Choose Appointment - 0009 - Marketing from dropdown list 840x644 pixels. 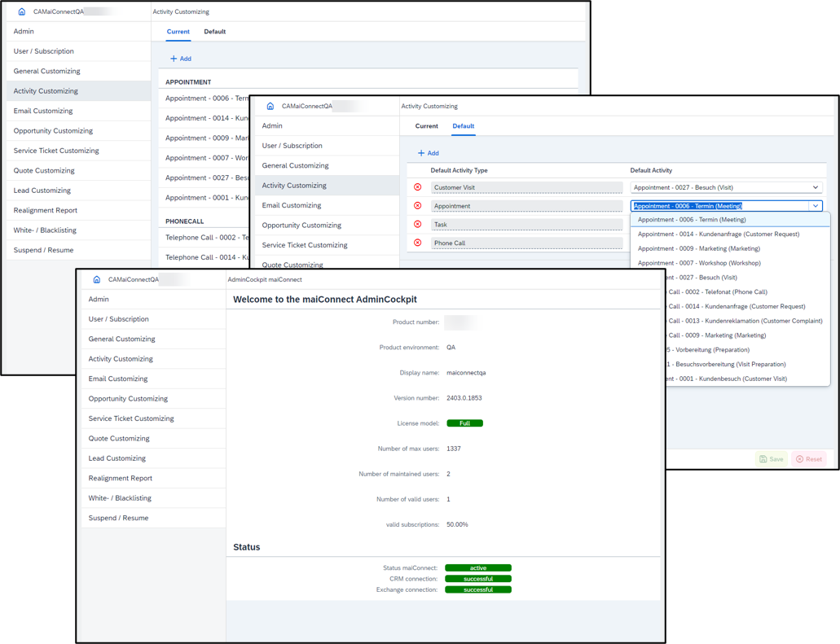(x=698, y=248)
